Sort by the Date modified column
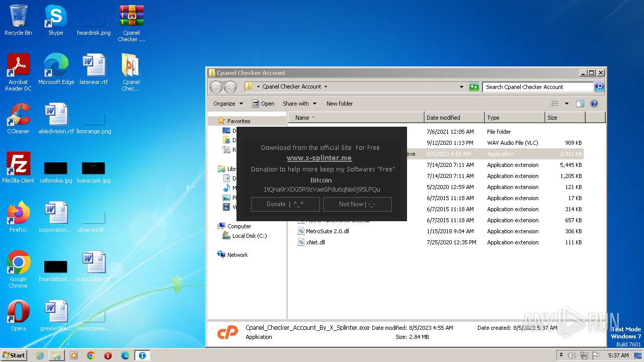The height and width of the screenshot is (362, 644). coord(454,118)
